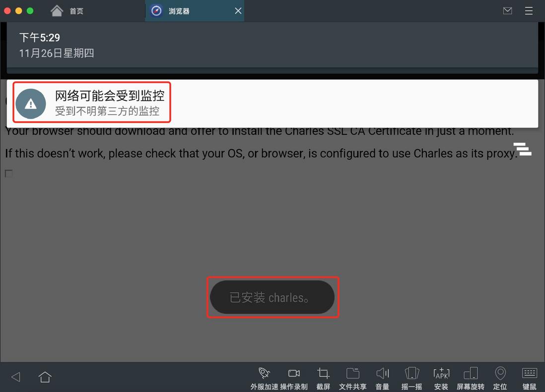The height and width of the screenshot is (392, 545).
Task: Click the date text 11月26日星期四
Action: pyautogui.click(x=57, y=53)
